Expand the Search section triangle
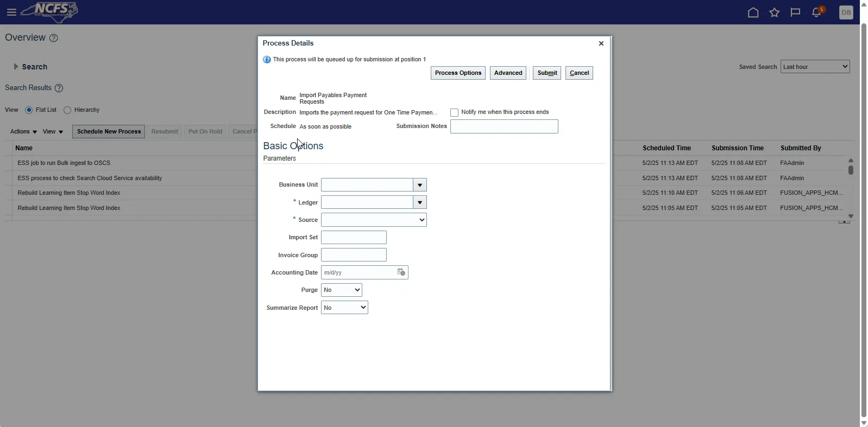The image size is (868, 427). (x=16, y=67)
